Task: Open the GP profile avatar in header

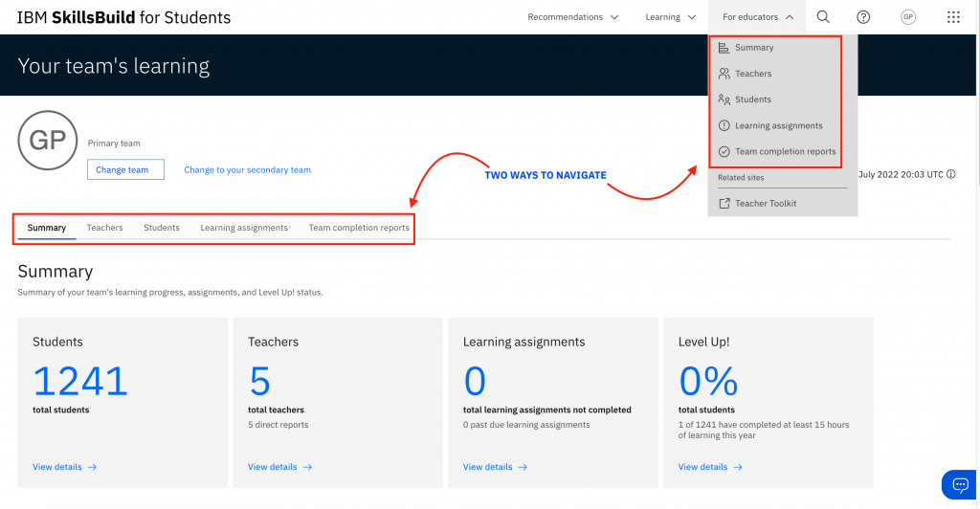Action: [x=908, y=17]
